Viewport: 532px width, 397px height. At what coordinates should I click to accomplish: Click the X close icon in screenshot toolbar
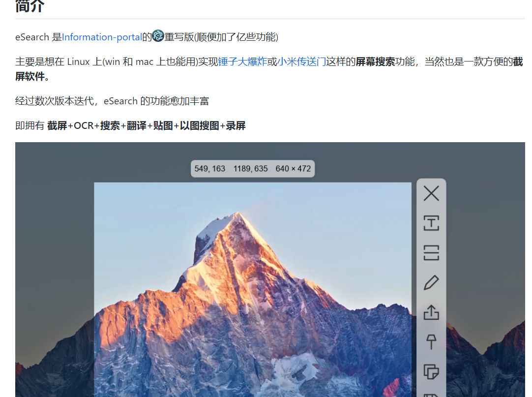point(431,193)
